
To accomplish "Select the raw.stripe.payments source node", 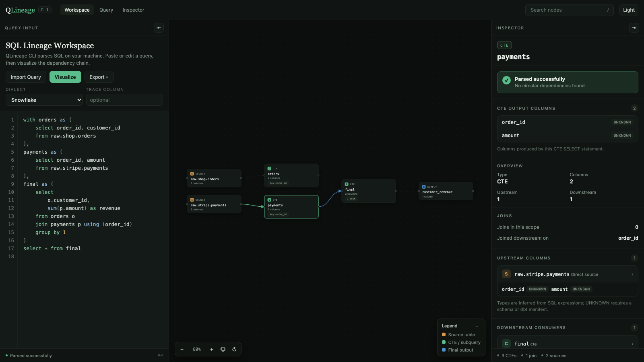I will 214,204.
